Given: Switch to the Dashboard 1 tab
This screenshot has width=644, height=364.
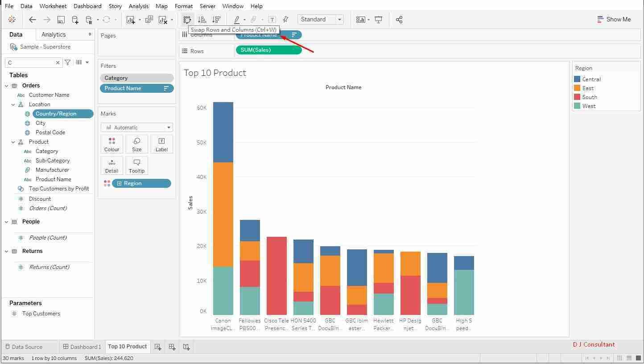Looking at the screenshot, I should coord(82,347).
